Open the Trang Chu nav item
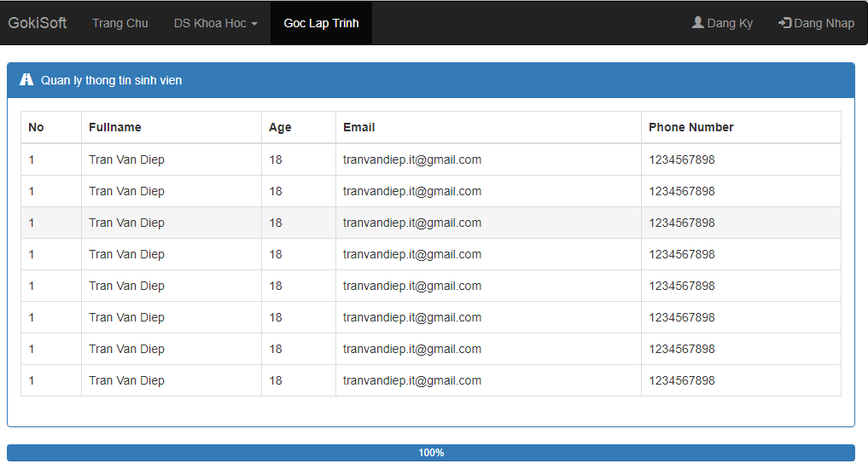Image resolution: width=868 pixels, height=475 pixels. 119,23
